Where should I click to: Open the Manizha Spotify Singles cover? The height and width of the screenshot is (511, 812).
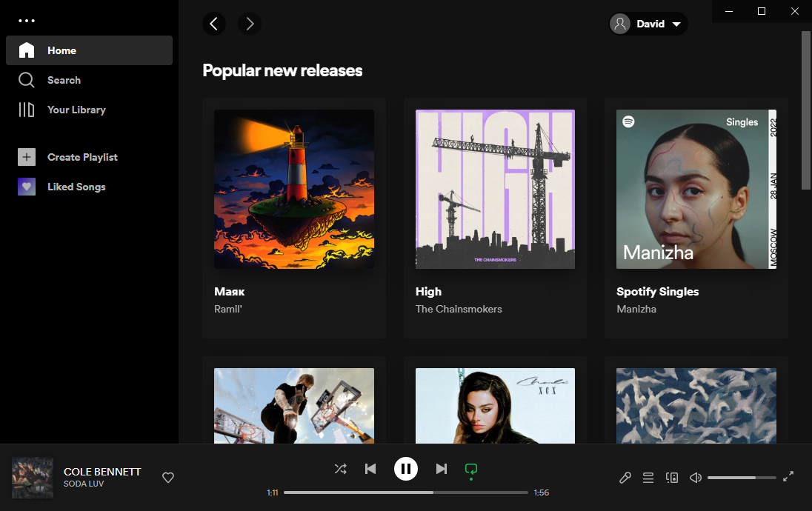696,189
